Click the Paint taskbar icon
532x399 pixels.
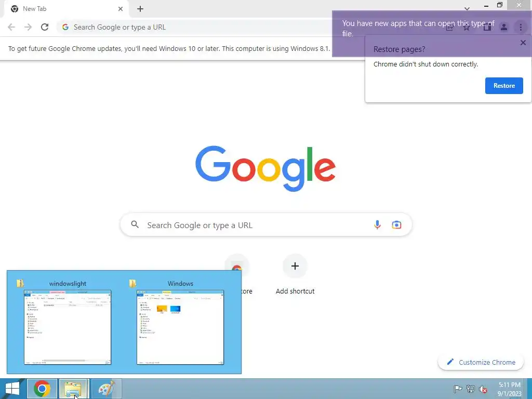[x=106, y=389]
